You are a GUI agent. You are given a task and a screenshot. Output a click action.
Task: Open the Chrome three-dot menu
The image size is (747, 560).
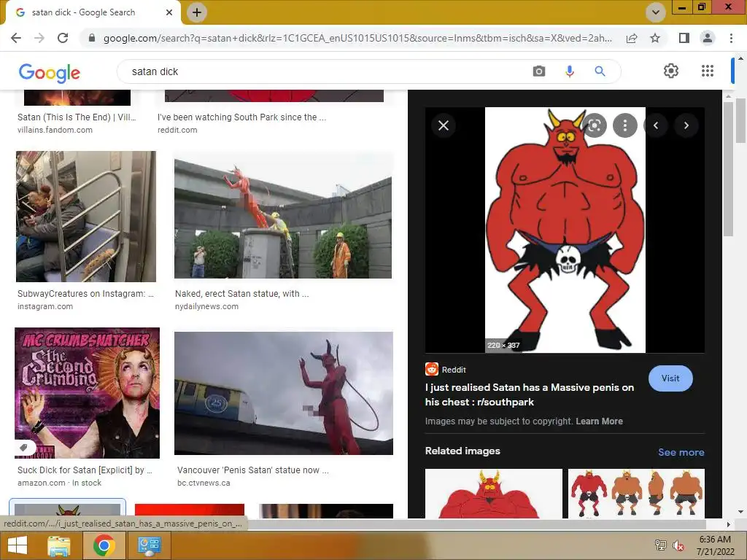point(731,38)
